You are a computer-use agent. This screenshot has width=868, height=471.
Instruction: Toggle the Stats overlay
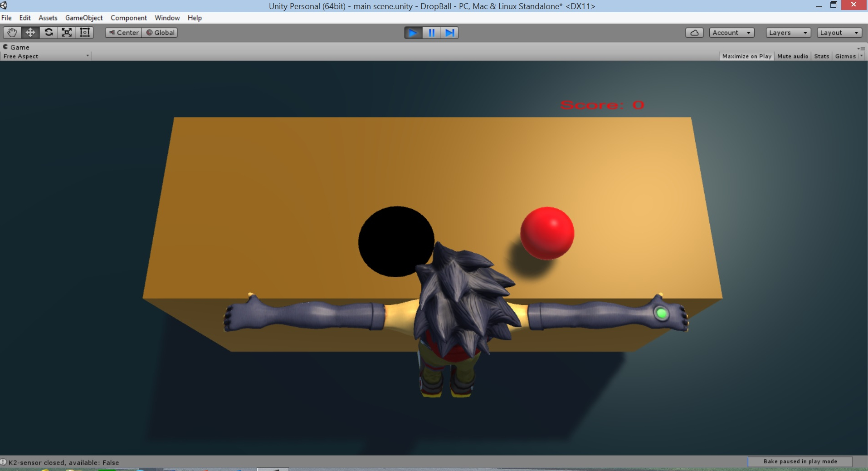pos(821,56)
